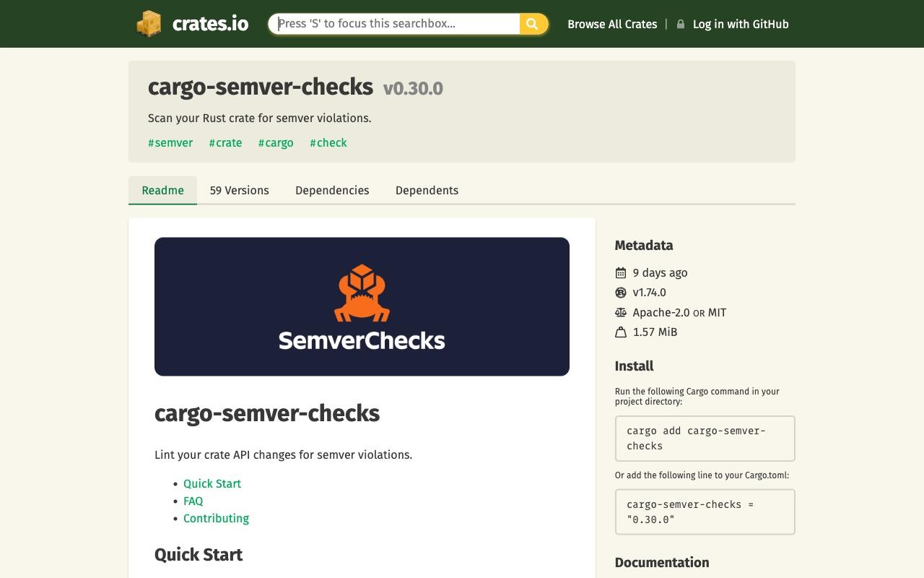Jump to Quick Start in the readme list
Image resolution: width=924 pixels, height=578 pixels.
tap(212, 483)
